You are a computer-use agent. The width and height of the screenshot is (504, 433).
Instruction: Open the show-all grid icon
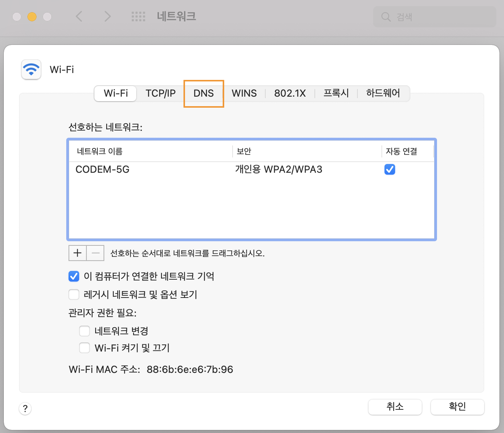pyautogui.click(x=138, y=16)
